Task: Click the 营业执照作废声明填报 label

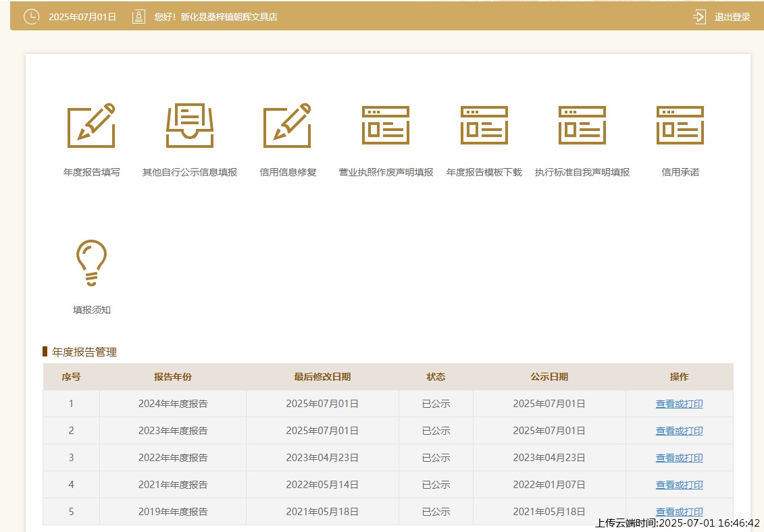Action: pyautogui.click(x=386, y=172)
